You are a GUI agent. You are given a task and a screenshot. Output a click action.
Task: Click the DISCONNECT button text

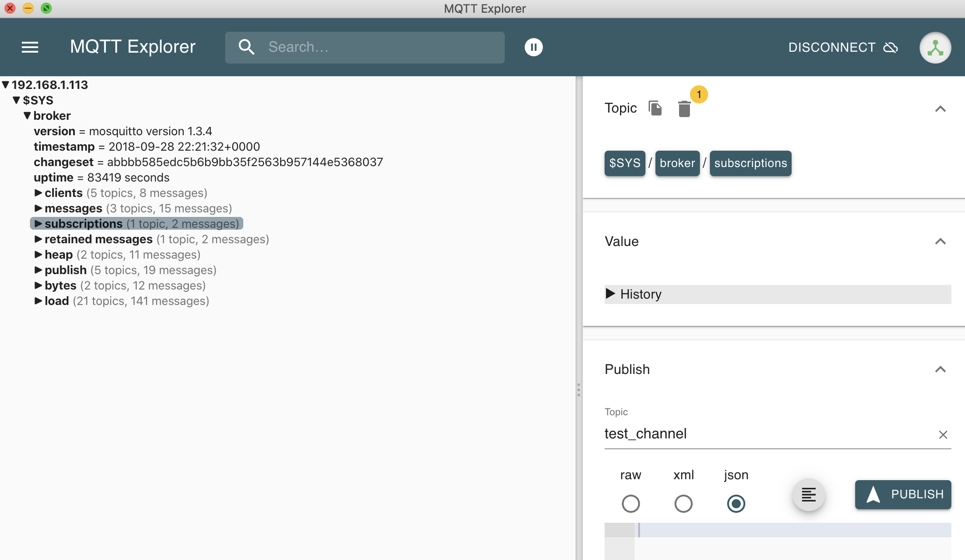pyautogui.click(x=832, y=47)
